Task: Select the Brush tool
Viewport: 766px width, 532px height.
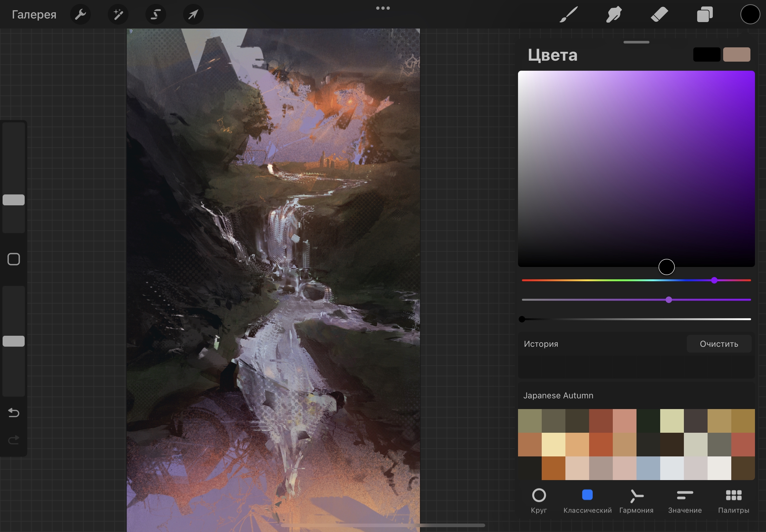Action: click(568, 14)
